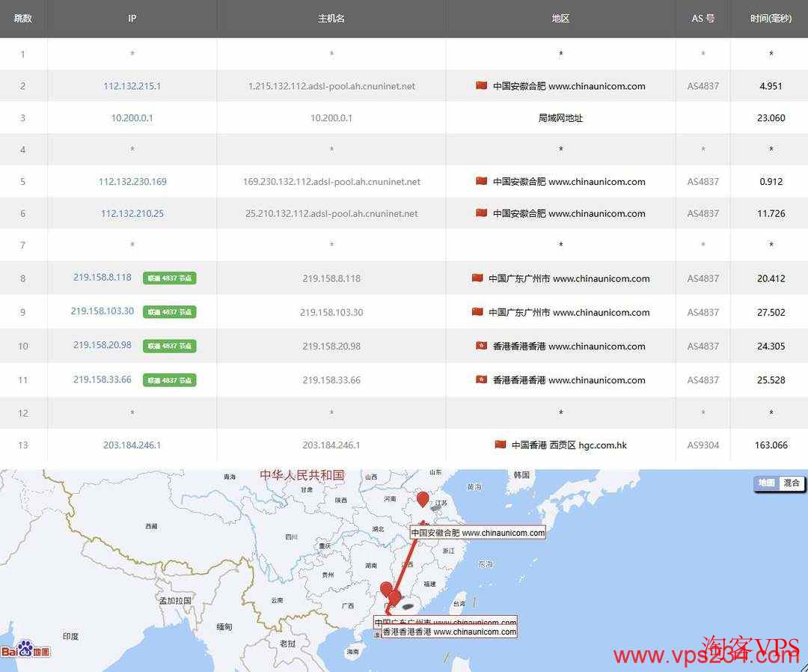Screen dimensions: 808x672
Task: Click time value 11.726
Action: pos(771,213)
